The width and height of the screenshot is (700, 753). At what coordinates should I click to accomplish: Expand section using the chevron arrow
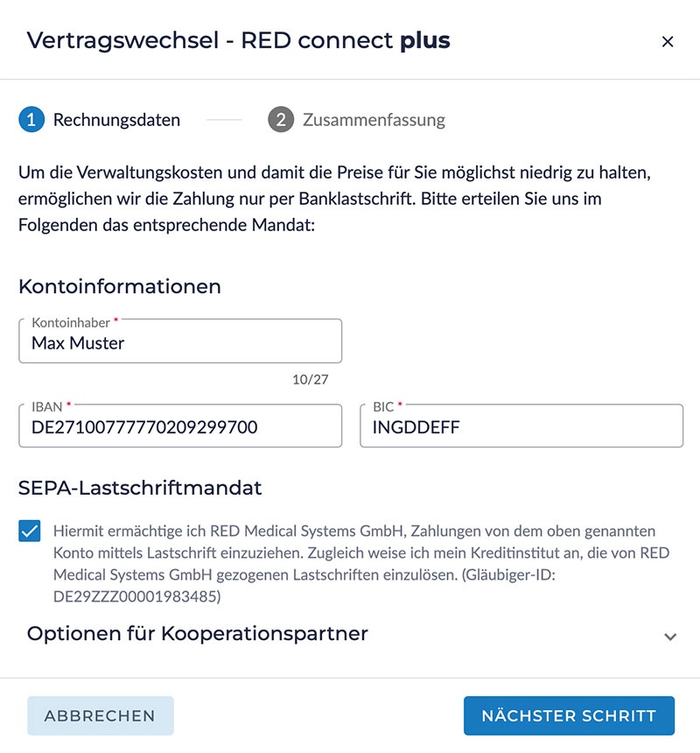point(670,637)
